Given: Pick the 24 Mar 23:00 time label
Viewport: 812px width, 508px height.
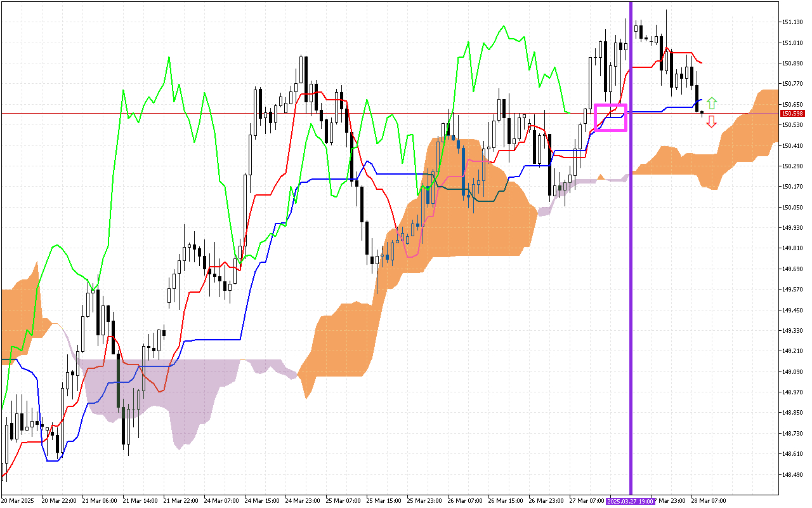Looking at the screenshot, I should [x=304, y=501].
